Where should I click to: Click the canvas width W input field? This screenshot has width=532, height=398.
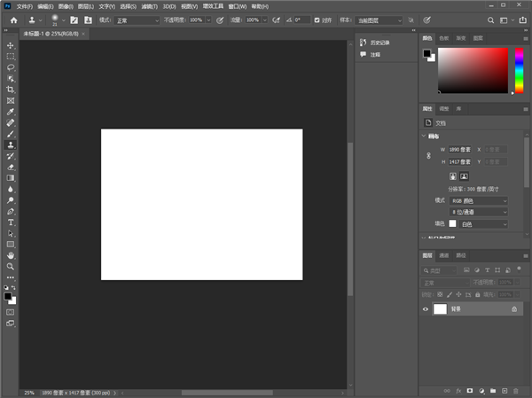[461, 150]
